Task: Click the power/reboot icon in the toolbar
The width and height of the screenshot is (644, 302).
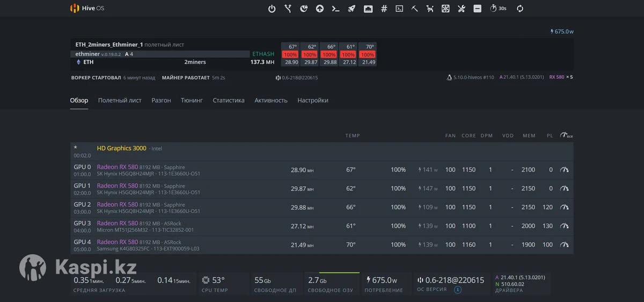Action: click(272, 9)
